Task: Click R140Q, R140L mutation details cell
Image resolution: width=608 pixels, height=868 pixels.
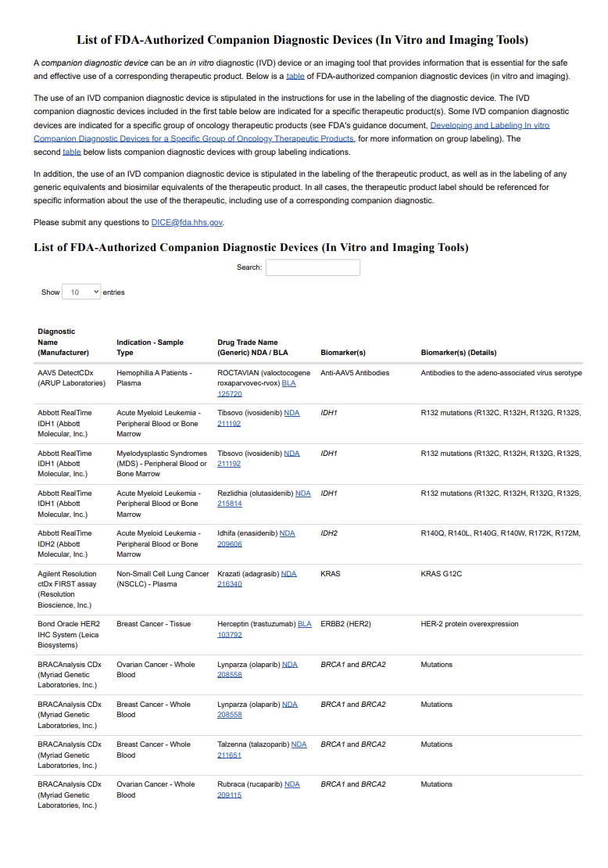Action: point(501,533)
